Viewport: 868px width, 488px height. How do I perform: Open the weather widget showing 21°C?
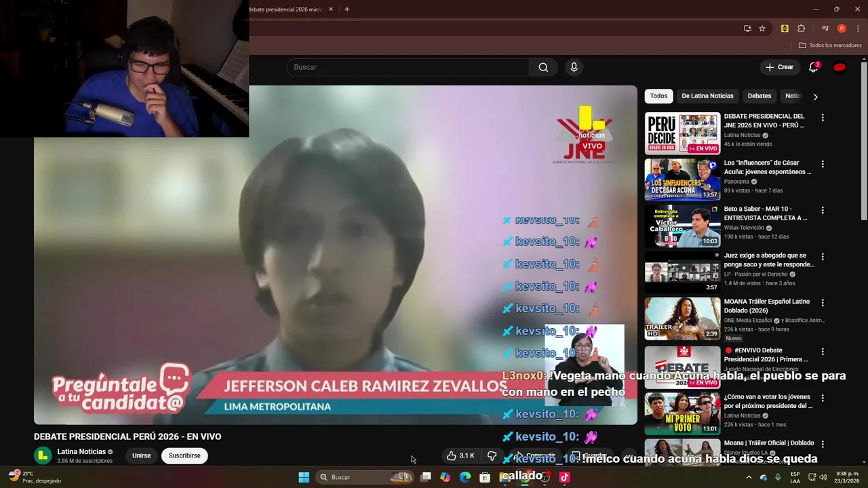(x=34, y=477)
